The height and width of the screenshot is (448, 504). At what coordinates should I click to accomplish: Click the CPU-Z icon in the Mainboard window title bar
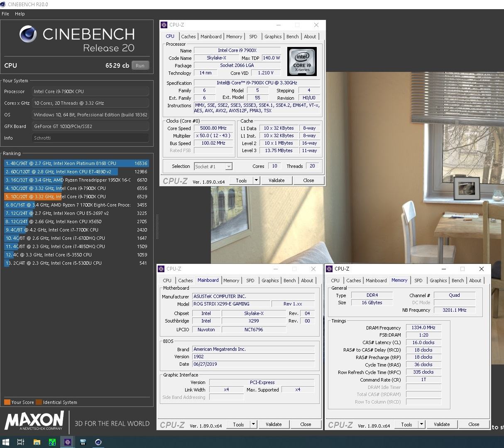161,269
